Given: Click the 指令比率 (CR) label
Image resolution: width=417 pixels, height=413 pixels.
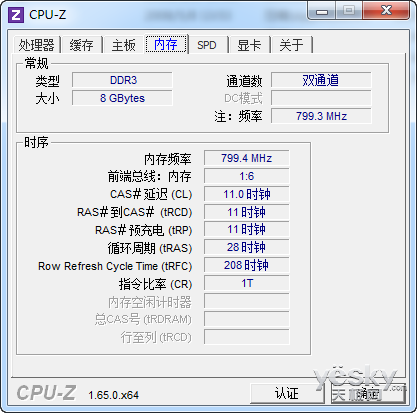Looking at the screenshot, I should 156,284.
